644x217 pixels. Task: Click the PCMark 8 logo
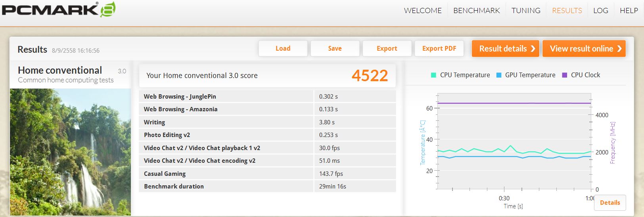[x=59, y=9]
